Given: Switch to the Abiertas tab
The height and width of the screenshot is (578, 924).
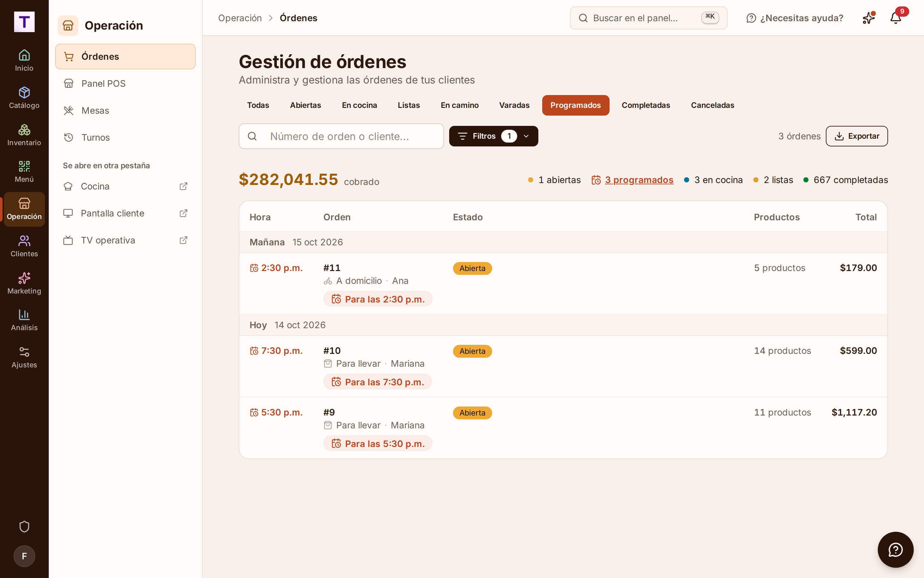Looking at the screenshot, I should point(305,105).
